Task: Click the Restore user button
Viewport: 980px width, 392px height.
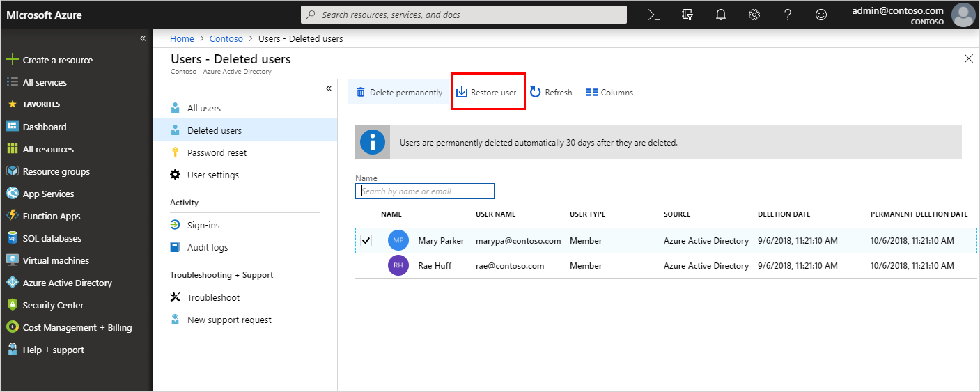Action: point(487,92)
